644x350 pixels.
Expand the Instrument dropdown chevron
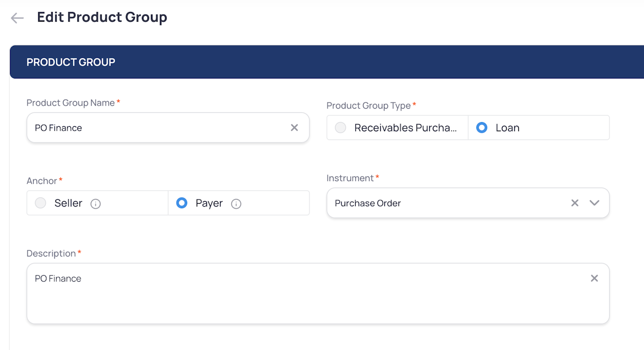pyautogui.click(x=595, y=203)
